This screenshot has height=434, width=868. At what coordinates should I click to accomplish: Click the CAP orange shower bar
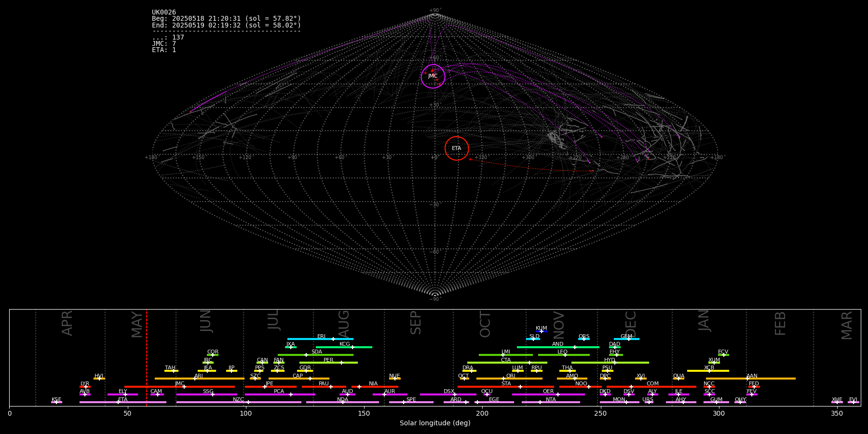coord(299,379)
